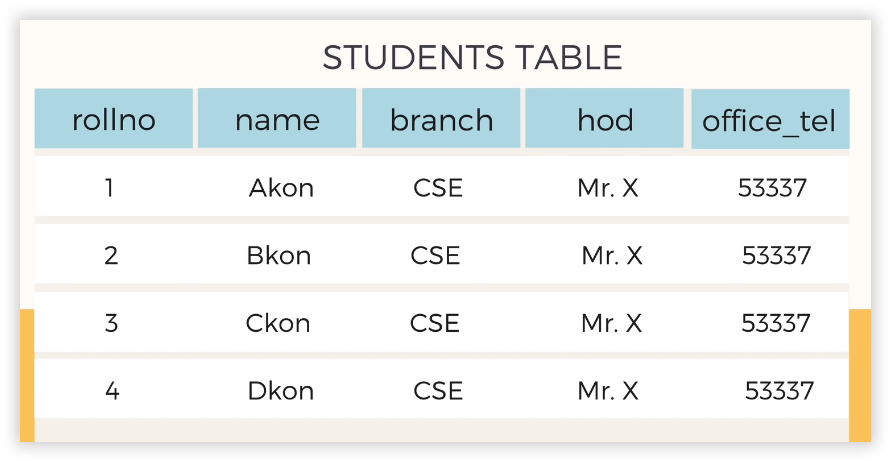The height and width of the screenshot is (462, 891).
Task: Click the office_tel column header
Action: pyautogui.click(x=769, y=121)
